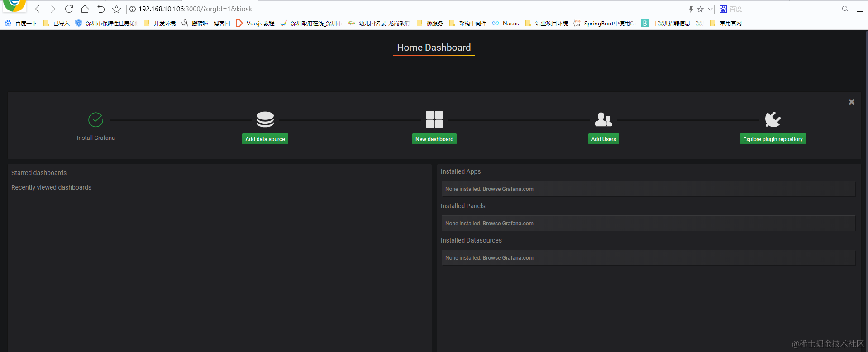This screenshot has width=868, height=352.
Task: Go forward with the browser forward arrow
Action: point(53,9)
